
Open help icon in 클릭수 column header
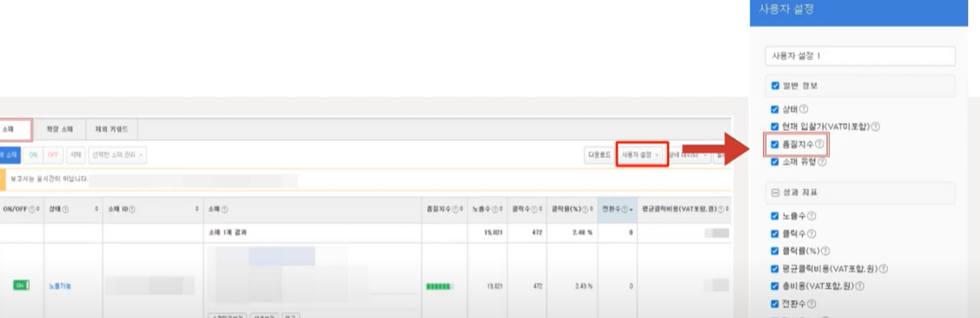535,209
